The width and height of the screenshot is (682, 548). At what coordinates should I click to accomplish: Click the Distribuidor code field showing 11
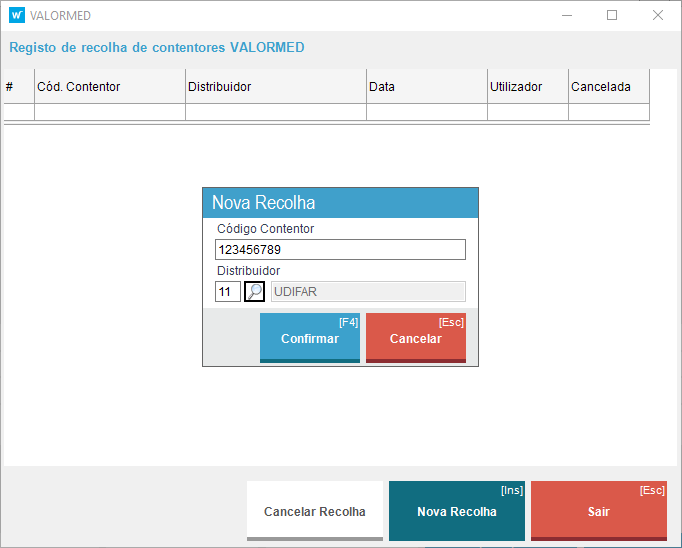(x=227, y=292)
